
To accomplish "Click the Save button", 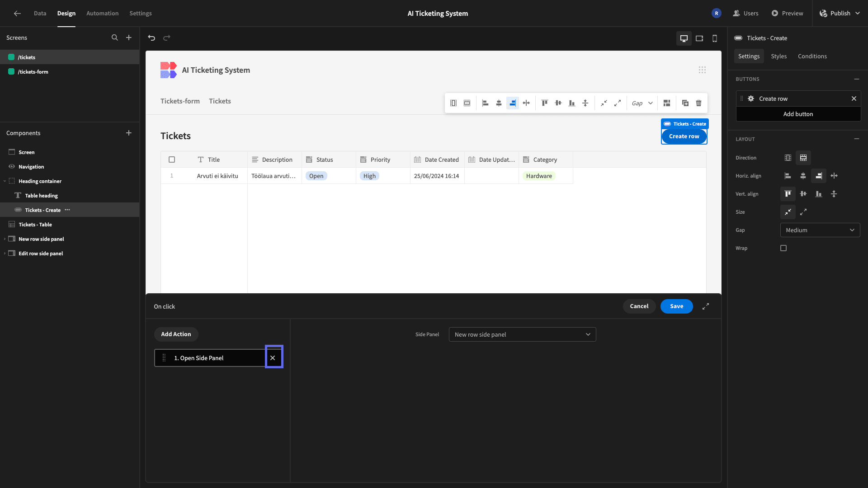I will (677, 307).
